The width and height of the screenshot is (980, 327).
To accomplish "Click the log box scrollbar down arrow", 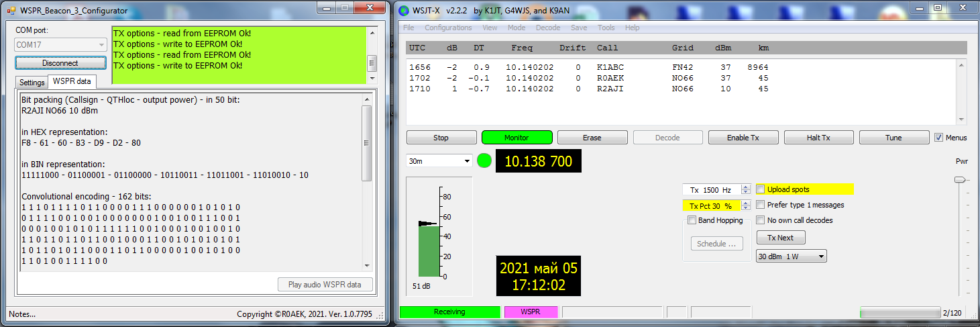I will coord(372,78).
